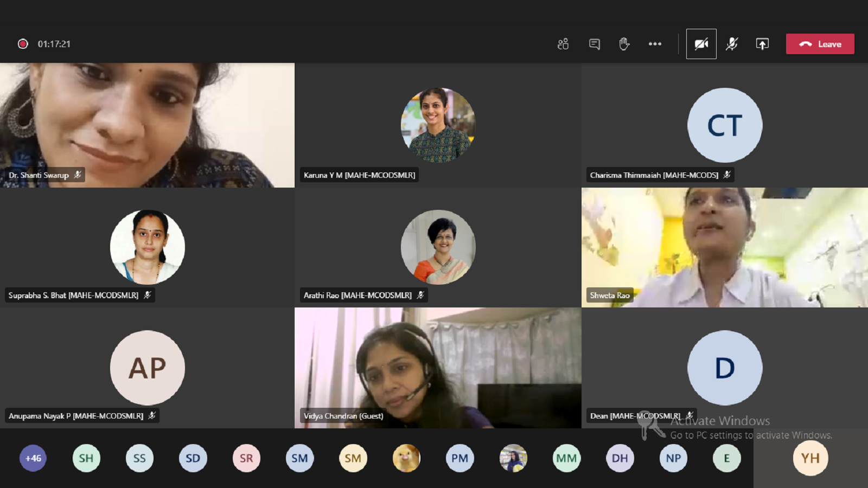Open the share content tray
The width and height of the screenshot is (868, 488).
[x=762, y=44]
